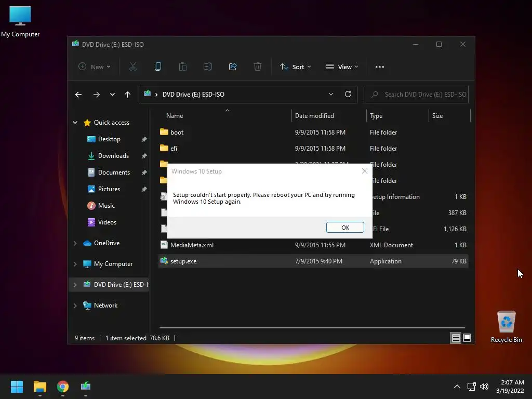Open Documents in Quick access
Image resolution: width=532 pixels, height=399 pixels.
(114, 172)
